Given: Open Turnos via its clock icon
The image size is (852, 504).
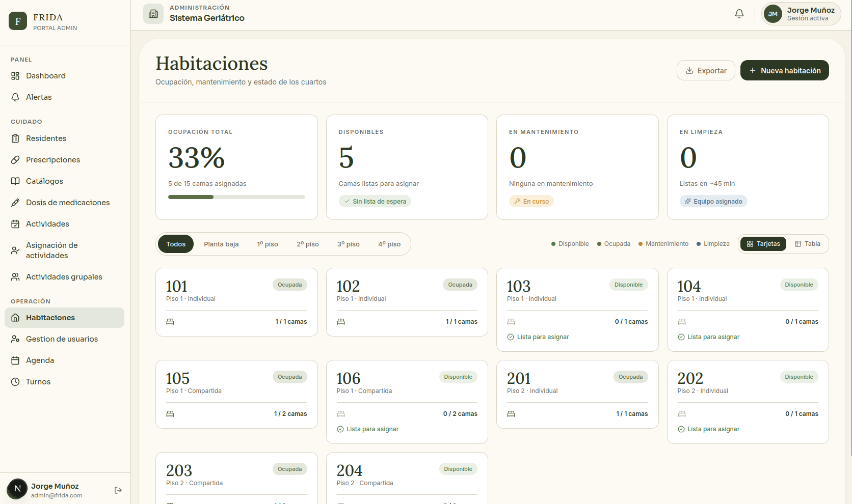Looking at the screenshot, I should tap(15, 382).
